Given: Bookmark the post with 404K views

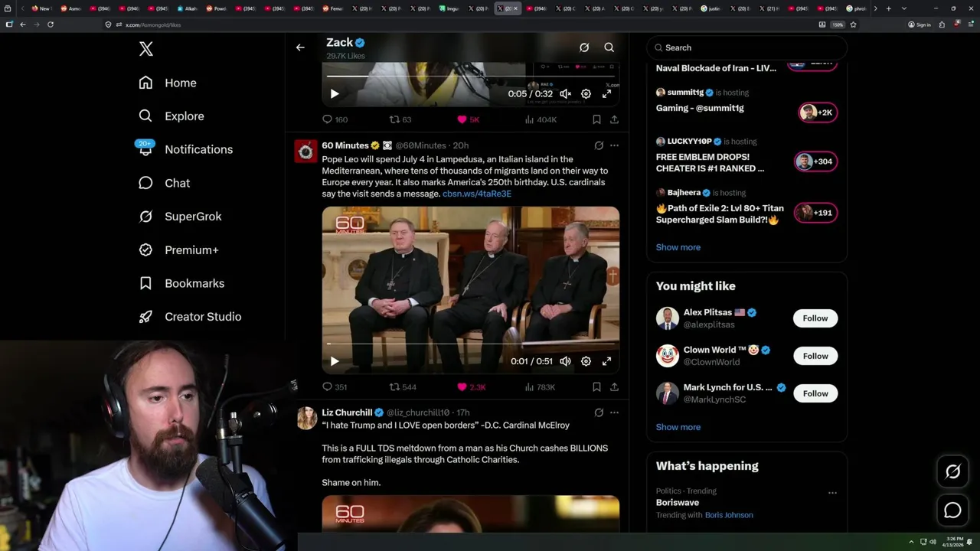Looking at the screenshot, I should [596, 119].
